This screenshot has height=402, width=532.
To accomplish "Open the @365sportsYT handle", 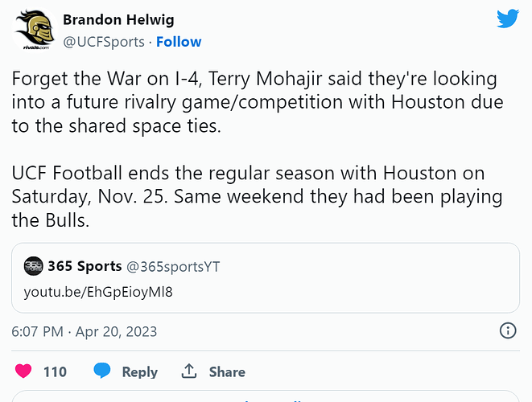I will coord(173,267).
